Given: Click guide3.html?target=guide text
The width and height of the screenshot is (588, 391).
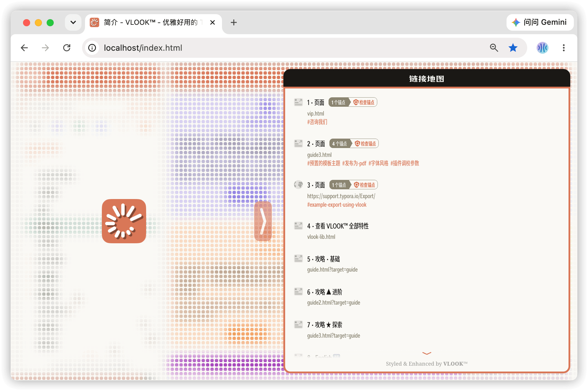Looking at the screenshot, I should [334, 336].
